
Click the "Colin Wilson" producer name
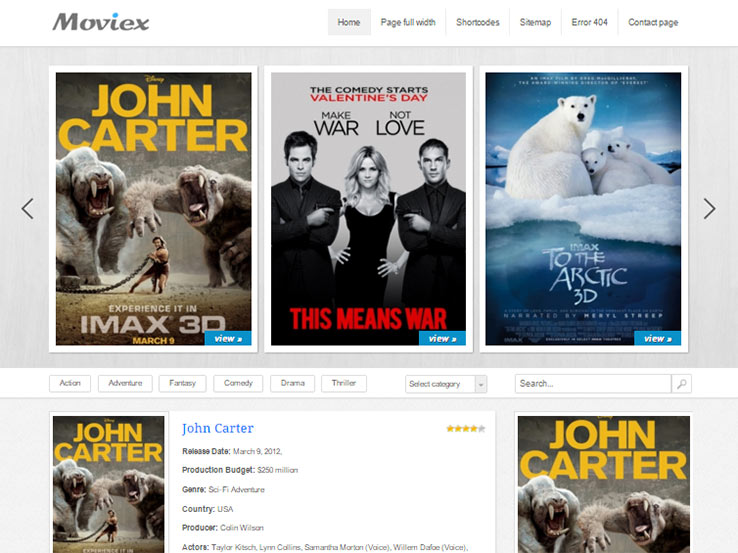click(241, 528)
